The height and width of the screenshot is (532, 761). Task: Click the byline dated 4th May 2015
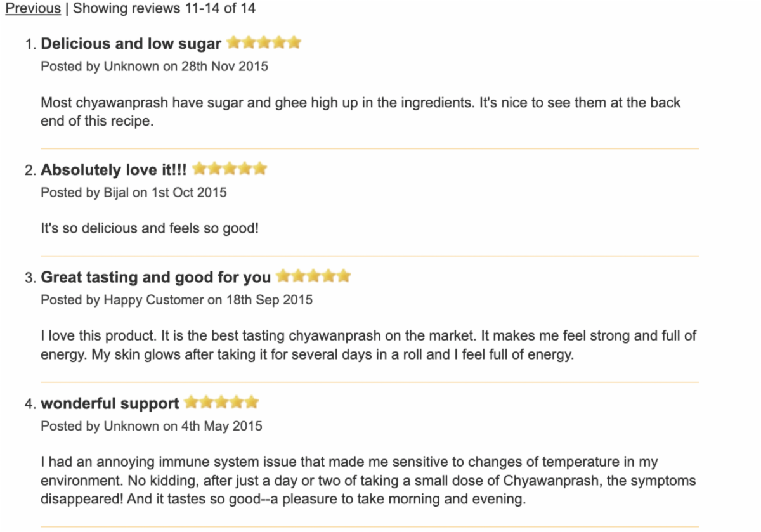151,425
